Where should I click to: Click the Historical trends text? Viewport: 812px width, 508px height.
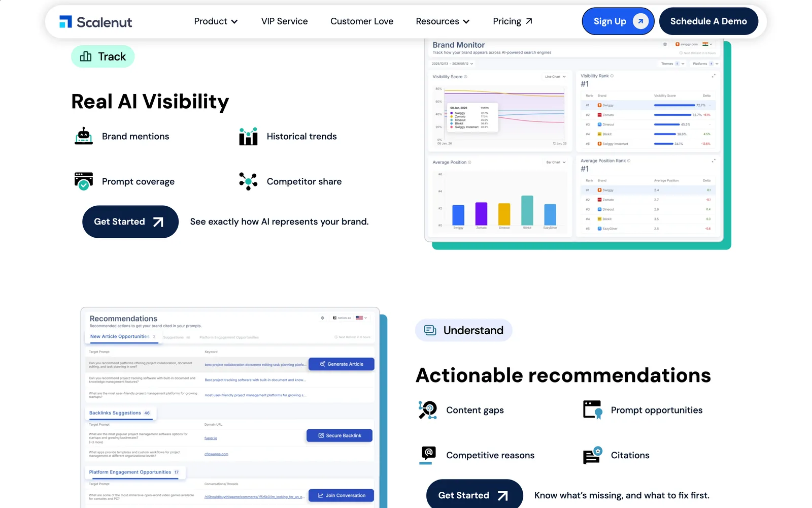pos(301,136)
